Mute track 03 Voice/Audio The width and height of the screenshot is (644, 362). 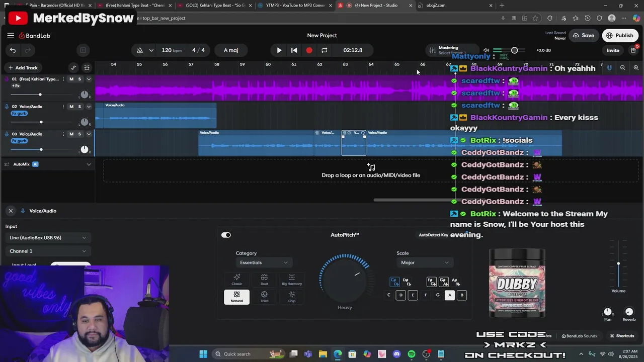[71, 134]
